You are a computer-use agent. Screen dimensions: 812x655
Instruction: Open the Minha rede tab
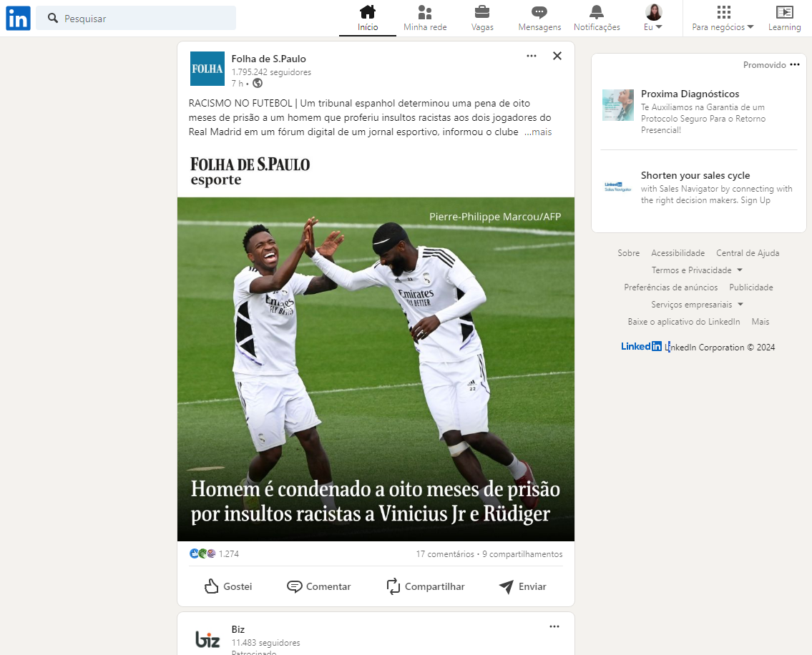(425, 18)
